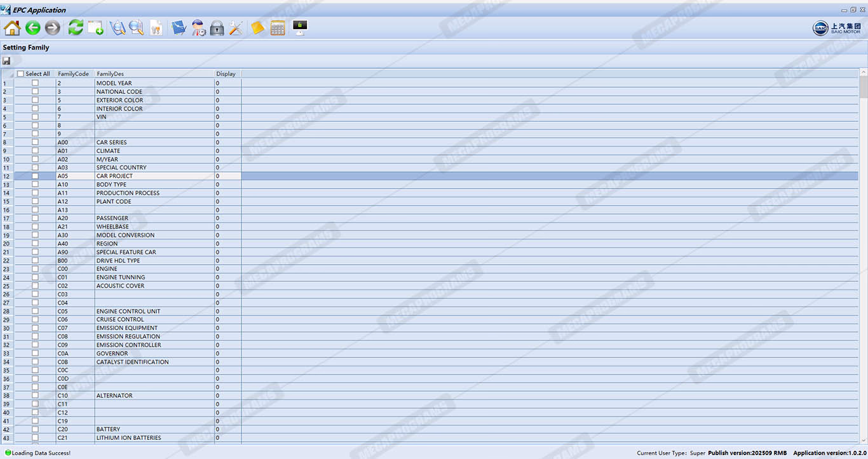Open the user settings person icon

pos(198,28)
